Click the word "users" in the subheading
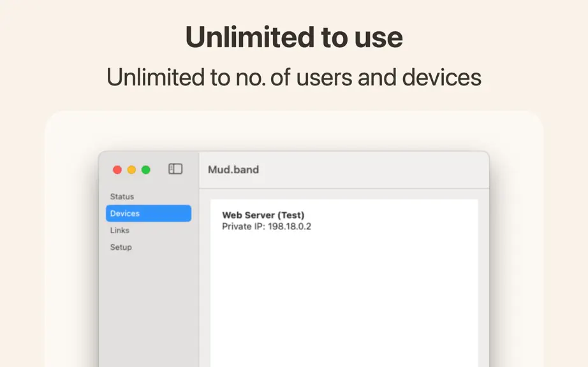The height and width of the screenshot is (367, 588). (325, 77)
